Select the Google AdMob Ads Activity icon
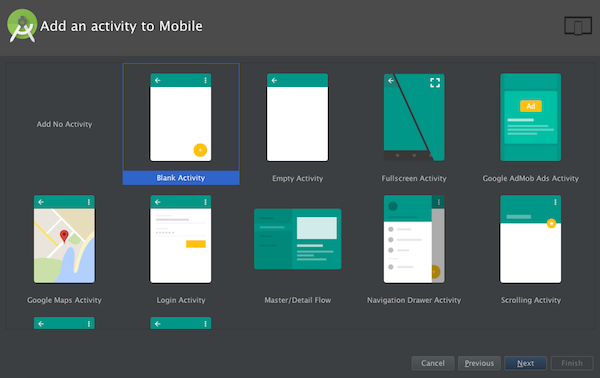Image resolution: width=600 pixels, height=378 pixels. 531,117
